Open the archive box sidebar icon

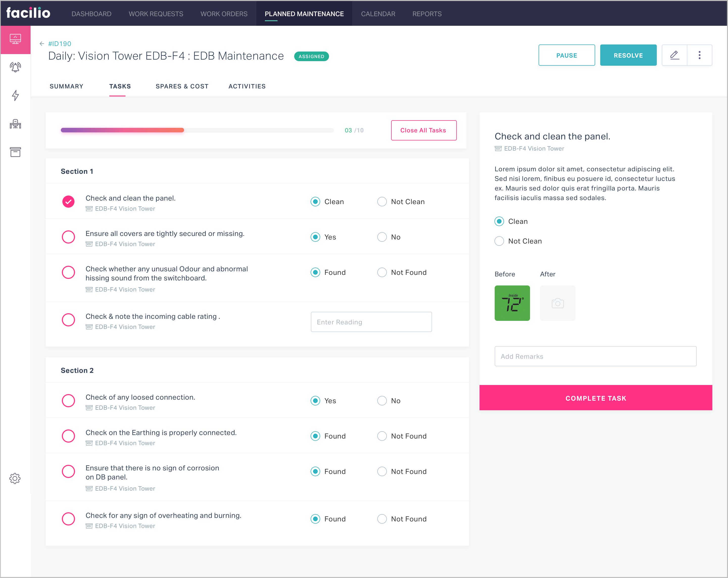15,152
